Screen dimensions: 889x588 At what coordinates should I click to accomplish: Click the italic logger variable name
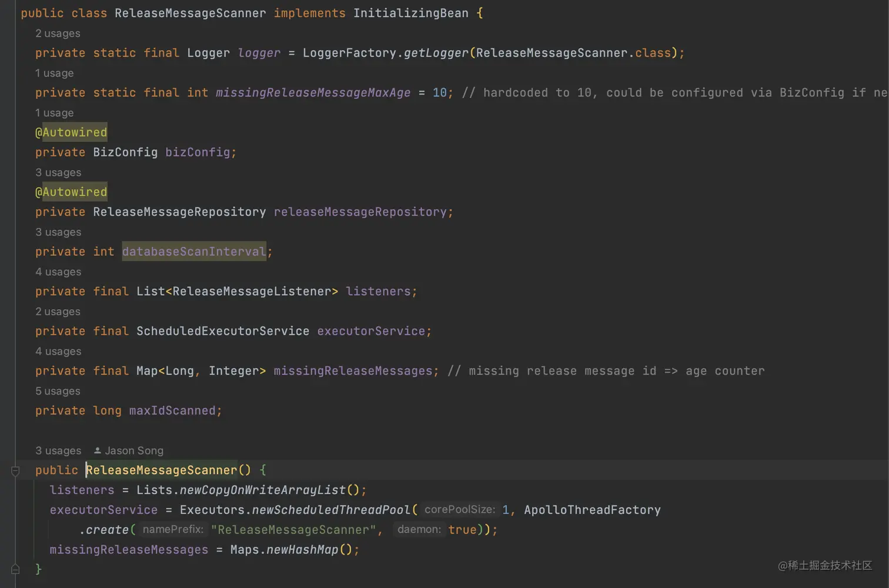tap(259, 53)
